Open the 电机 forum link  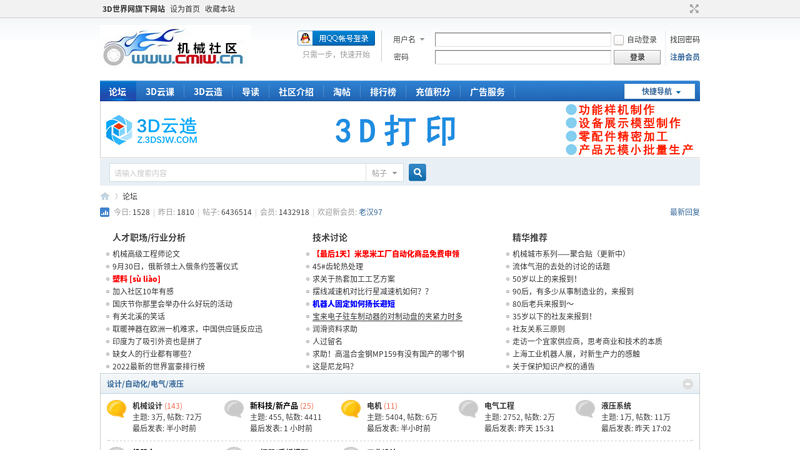374,406
